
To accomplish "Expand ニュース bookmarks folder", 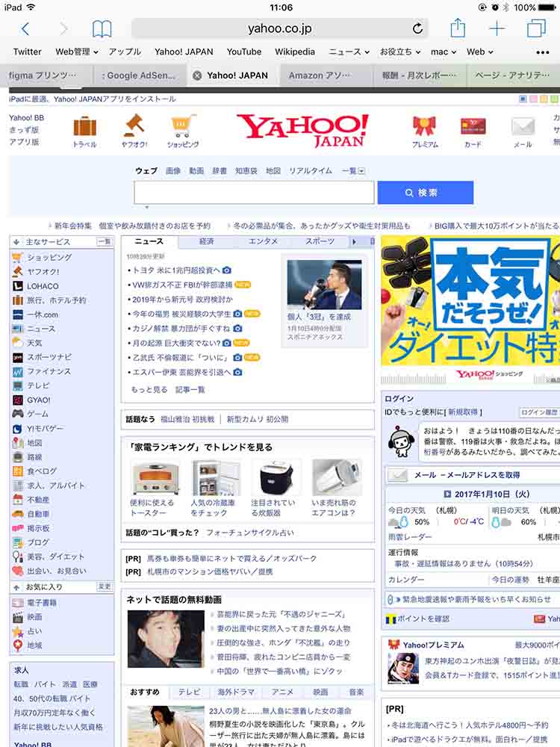I will [x=349, y=52].
